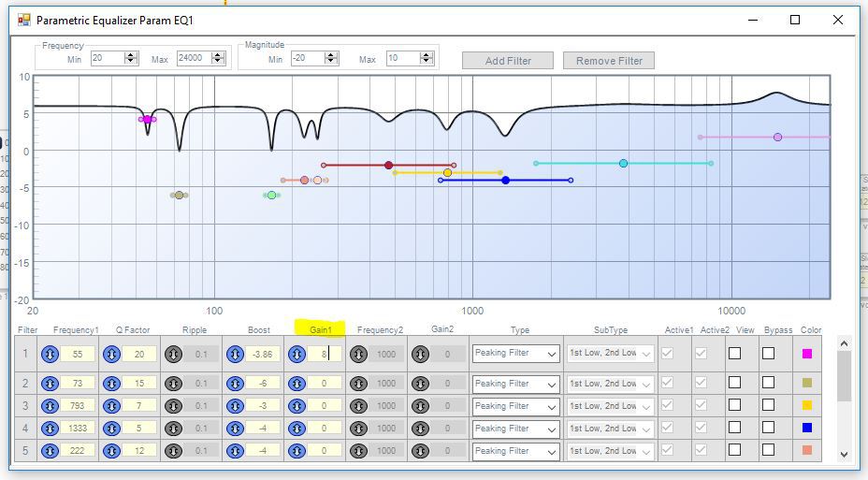Click the Frequency1 knob icon for filter 1

[51, 354]
